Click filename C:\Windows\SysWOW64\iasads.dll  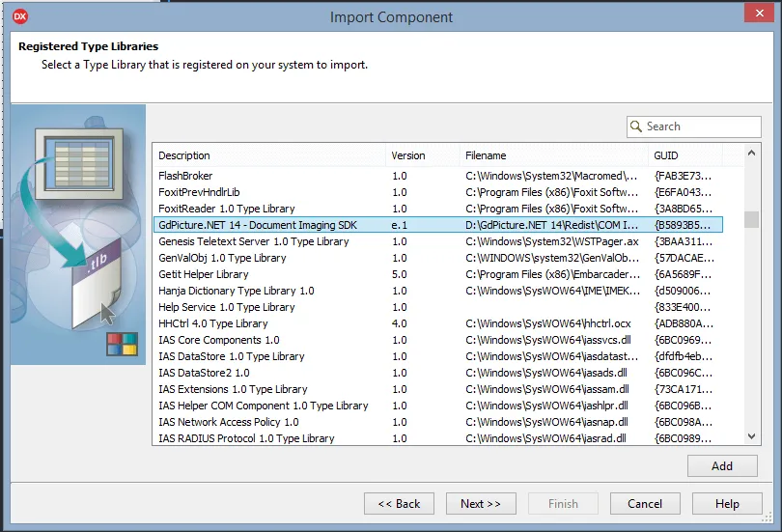(x=546, y=373)
